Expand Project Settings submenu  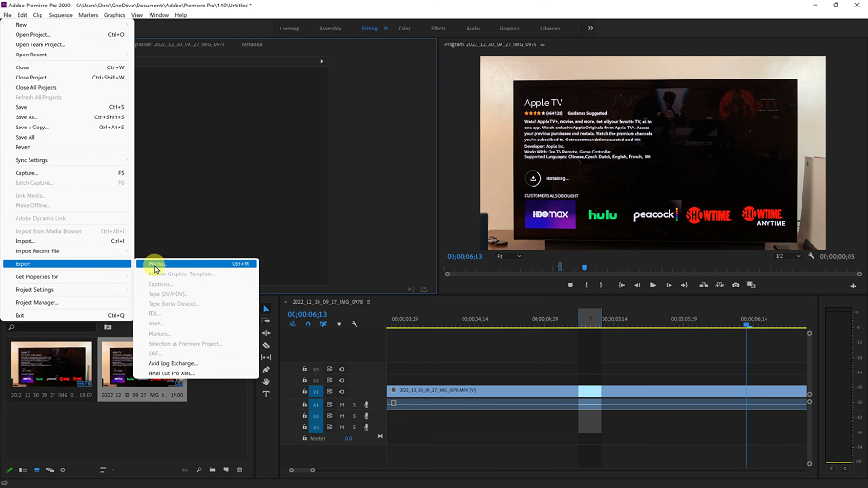point(66,289)
